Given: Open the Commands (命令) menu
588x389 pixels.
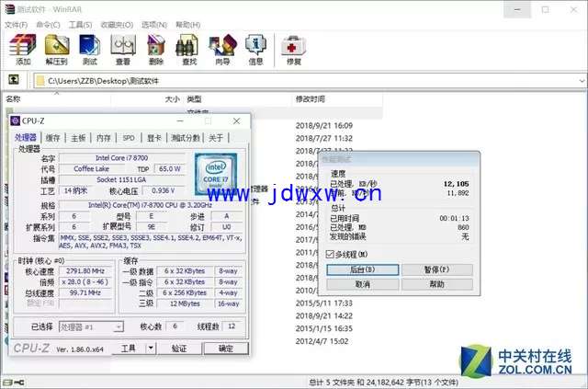Looking at the screenshot, I should (48, 25).
